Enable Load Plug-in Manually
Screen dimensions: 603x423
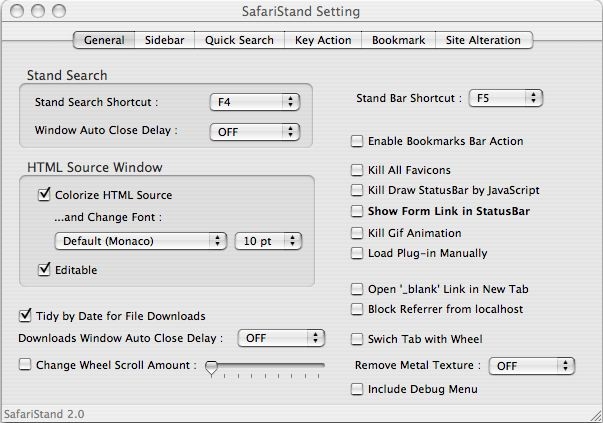tap(357, 253)
